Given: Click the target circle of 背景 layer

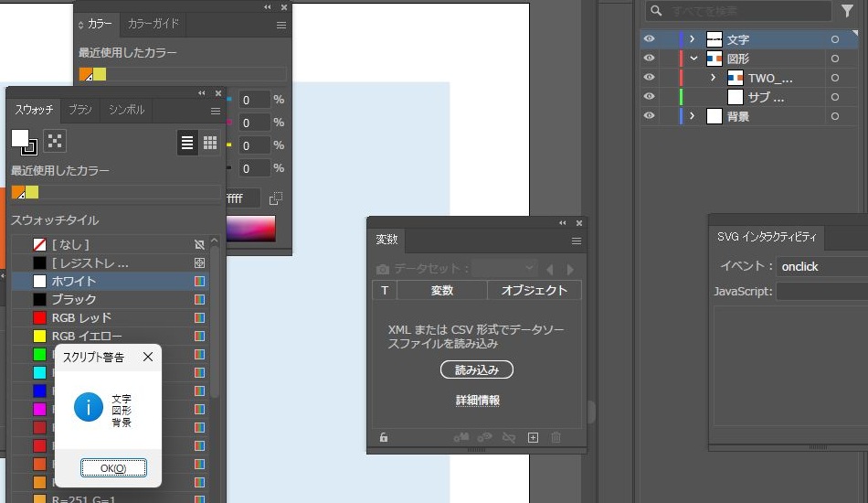Looking at the screenshot, I should coord(835,116).
